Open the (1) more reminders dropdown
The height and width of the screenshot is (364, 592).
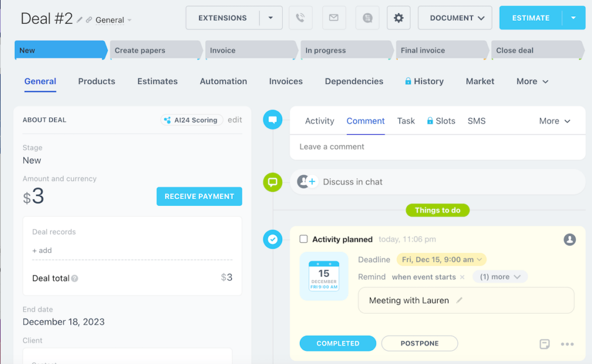pyautogui.click(x=499, y=276)
